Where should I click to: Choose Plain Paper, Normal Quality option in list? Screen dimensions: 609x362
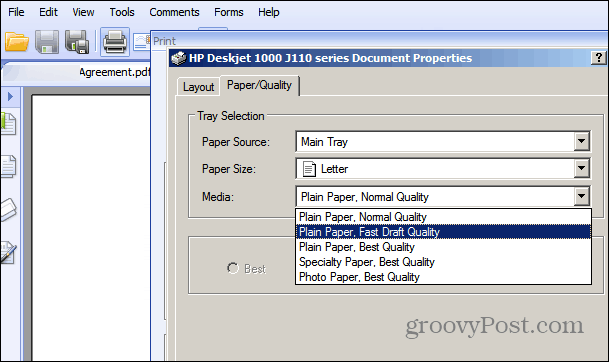[443, 217]
